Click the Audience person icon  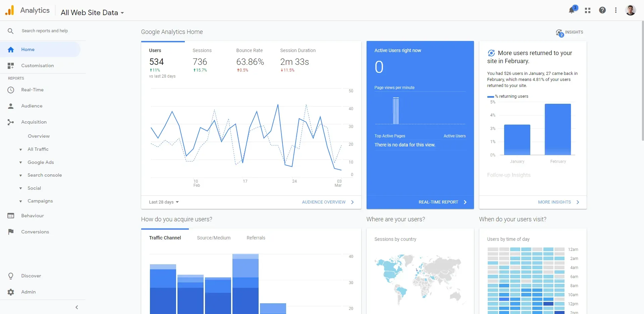pos(11,106)
